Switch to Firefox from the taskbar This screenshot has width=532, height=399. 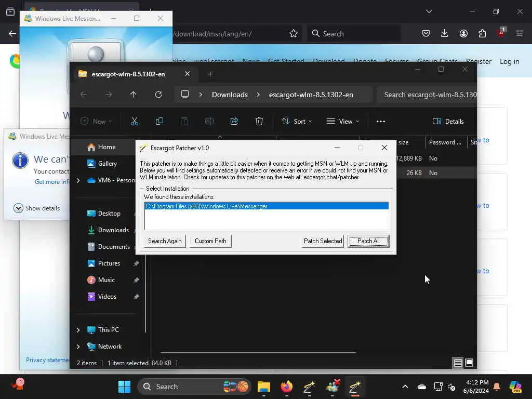point(287,387)
